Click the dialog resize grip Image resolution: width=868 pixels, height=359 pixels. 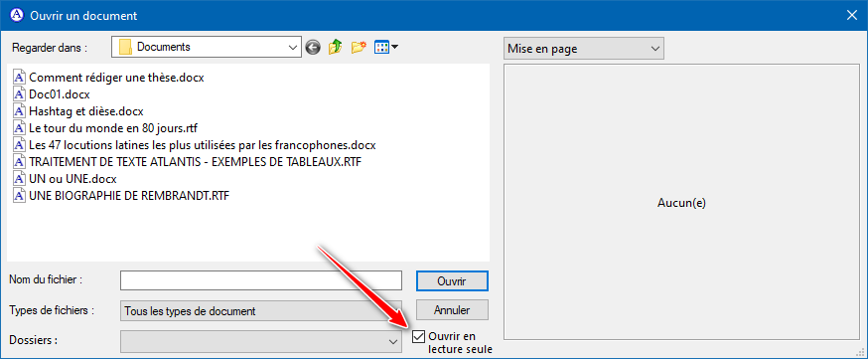point(860,351)
